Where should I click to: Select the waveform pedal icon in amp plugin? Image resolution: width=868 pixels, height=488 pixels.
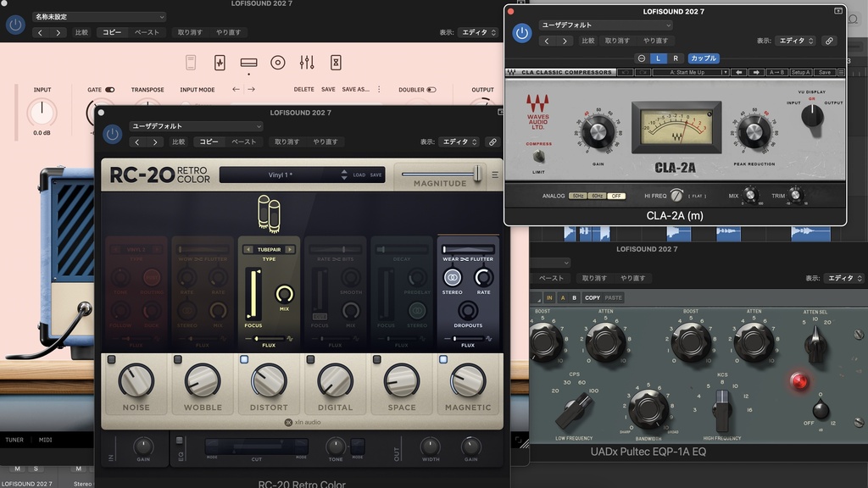(x=220, y=63)
